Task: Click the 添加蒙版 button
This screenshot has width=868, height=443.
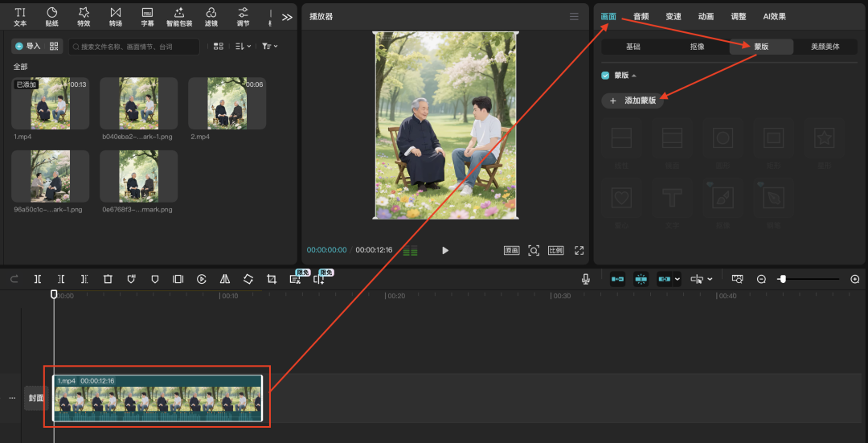Action: click(633, 100)
